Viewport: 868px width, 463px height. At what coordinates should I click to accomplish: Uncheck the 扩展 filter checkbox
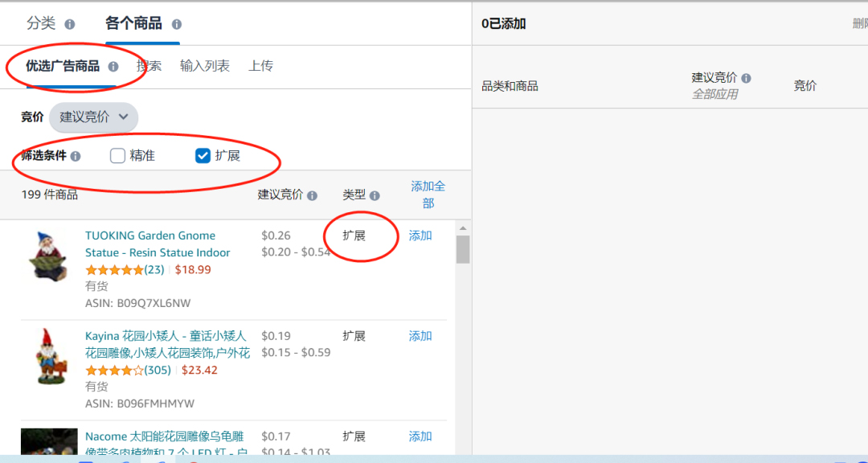[203, 156]
